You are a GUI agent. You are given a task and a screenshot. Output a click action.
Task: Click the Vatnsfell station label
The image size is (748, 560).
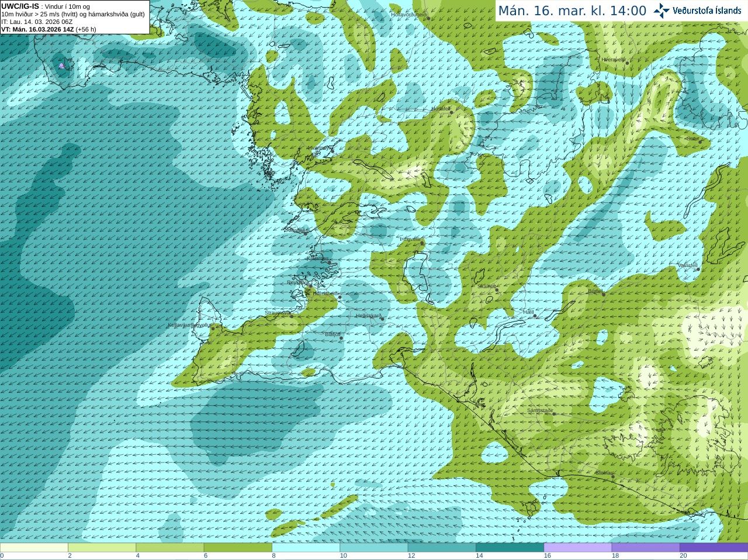coord(687,265)
